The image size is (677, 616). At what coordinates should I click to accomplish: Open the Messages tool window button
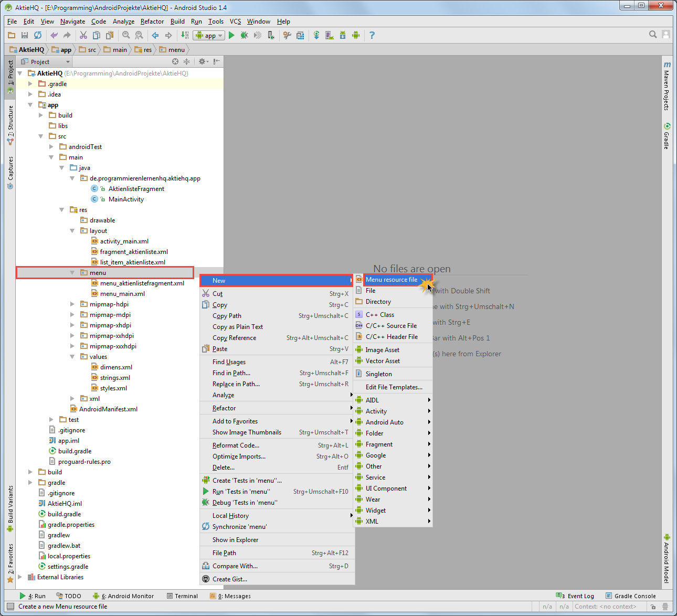pos(230,596)
